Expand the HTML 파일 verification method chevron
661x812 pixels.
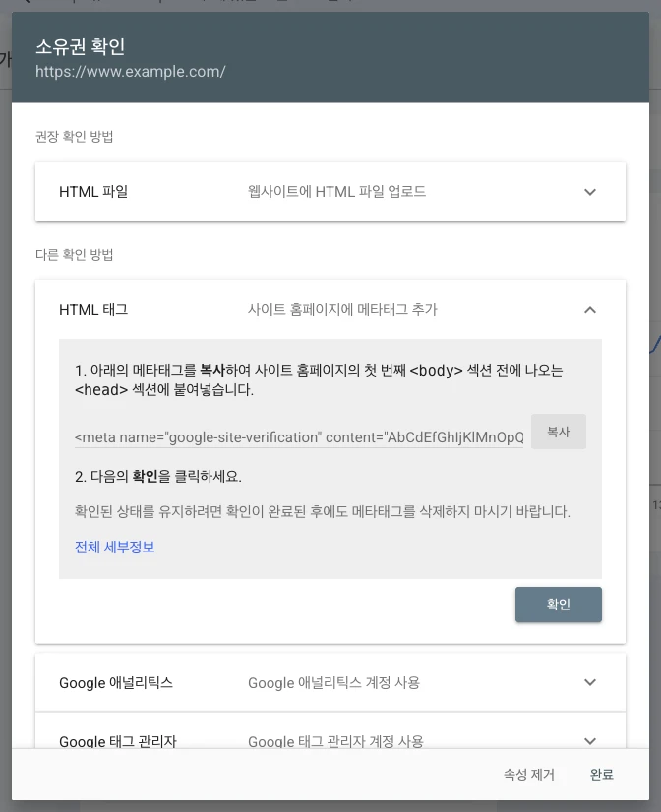tap(589, 192)
